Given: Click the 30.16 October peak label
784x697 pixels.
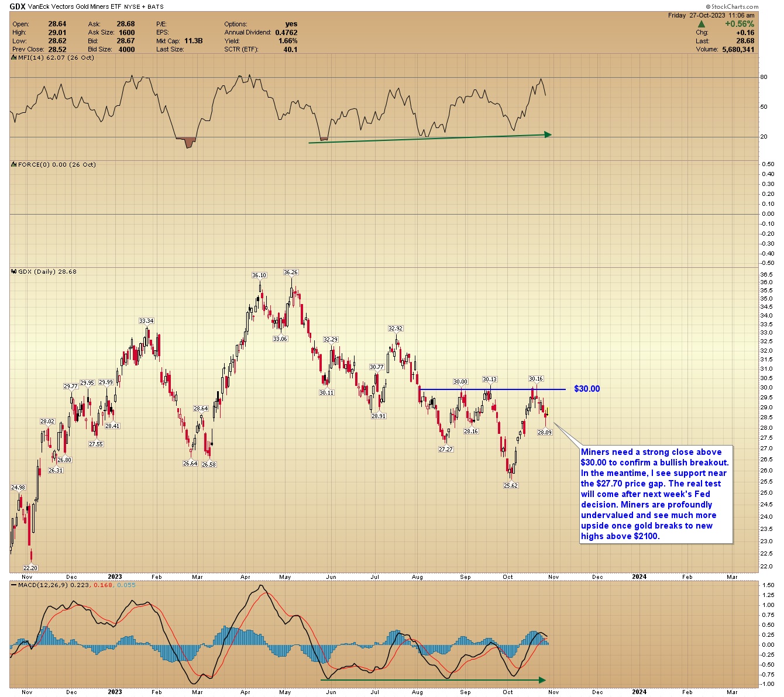Looking at the screenshot, I should point(536,379).
